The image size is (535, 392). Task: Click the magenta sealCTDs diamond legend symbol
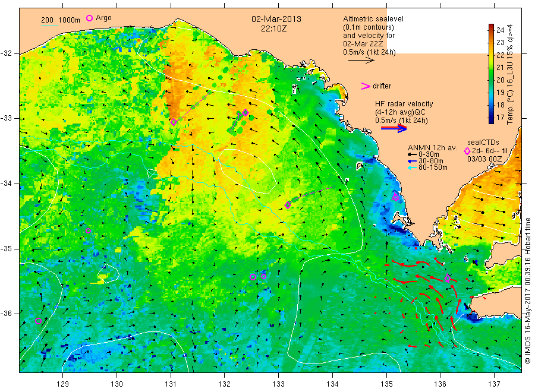pos(467,151)
